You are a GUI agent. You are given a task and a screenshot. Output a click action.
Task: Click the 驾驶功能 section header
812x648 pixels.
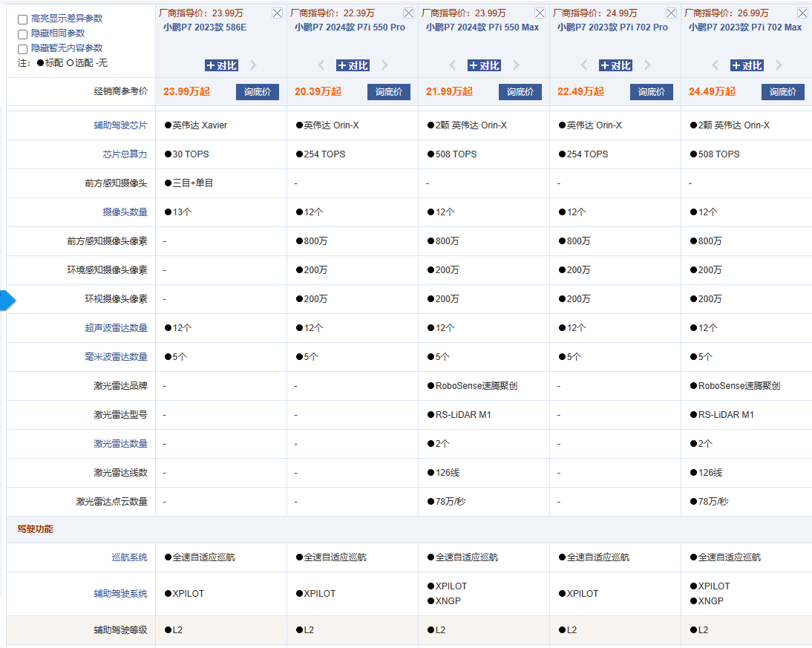pos(35,528)
